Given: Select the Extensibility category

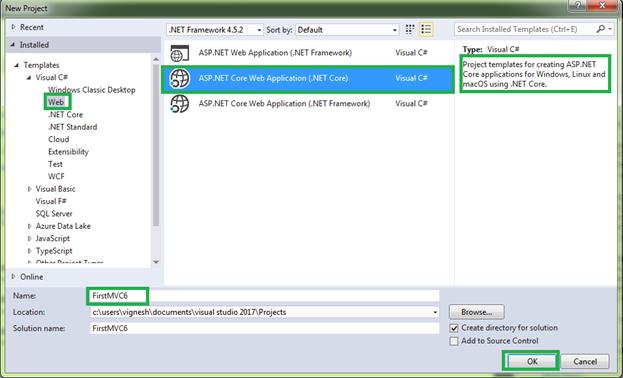Looking at the screenshot, I should coord(68,152).
